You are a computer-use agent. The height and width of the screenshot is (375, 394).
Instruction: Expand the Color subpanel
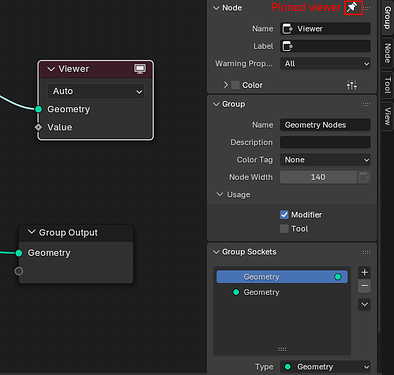[x=226, y=85]
